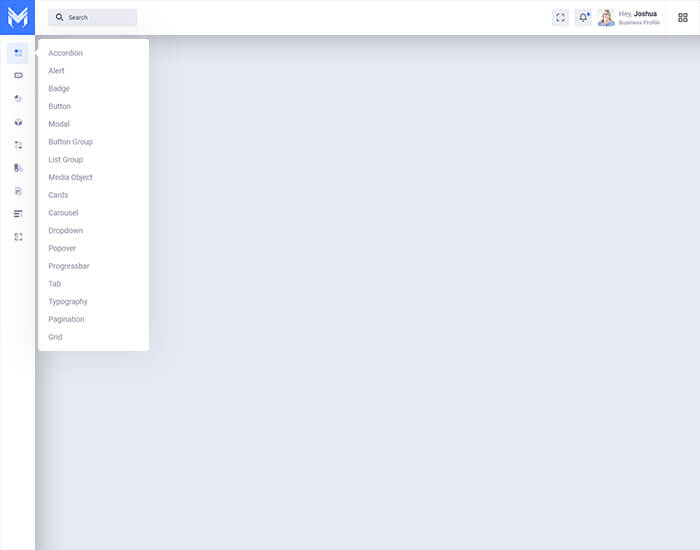Viewport: 700px width, 550px height.
Task: Select Accordion from the components menu
Action: (65, 53)
